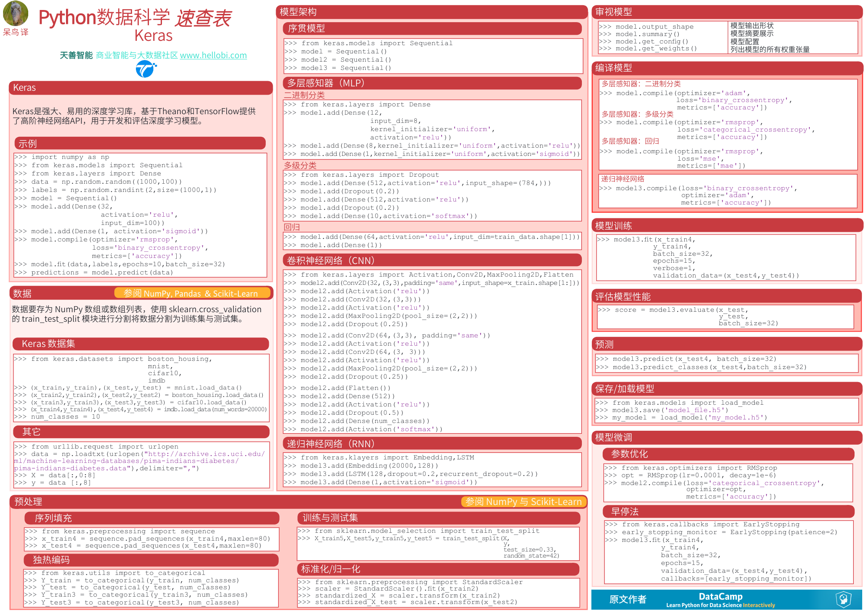
Task: Click the 呆鸟 译 translator label
Action: 16,32
